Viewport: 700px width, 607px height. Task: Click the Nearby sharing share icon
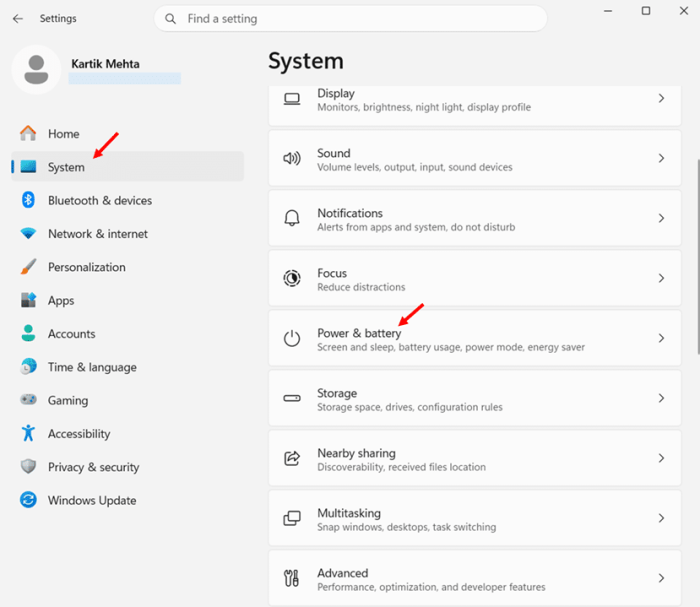pyautogui.click(x=292, y=458)
